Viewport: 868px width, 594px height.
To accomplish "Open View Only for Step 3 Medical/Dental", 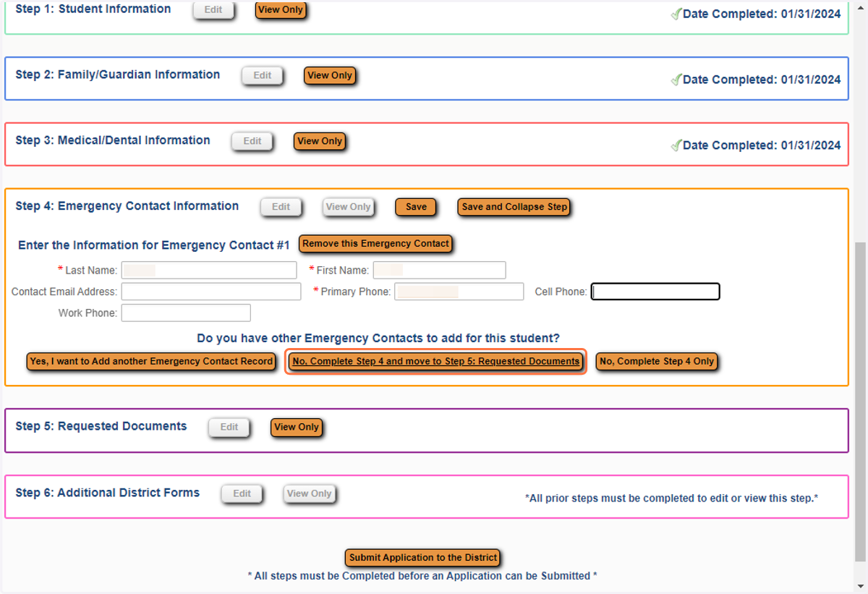I will click(320, 141).
